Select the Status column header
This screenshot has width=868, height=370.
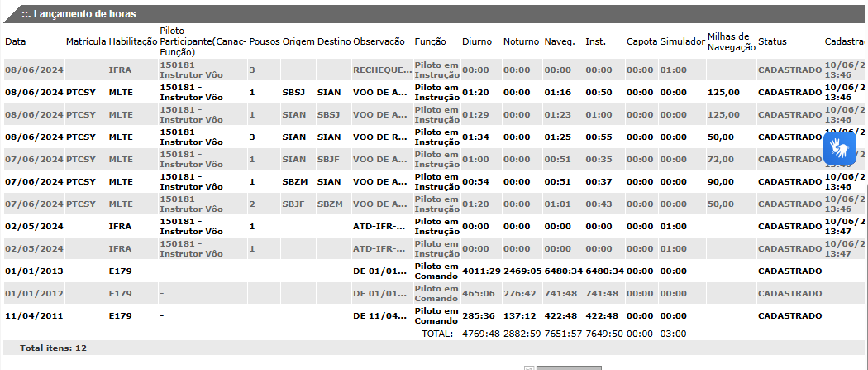(x=772, y=41)
